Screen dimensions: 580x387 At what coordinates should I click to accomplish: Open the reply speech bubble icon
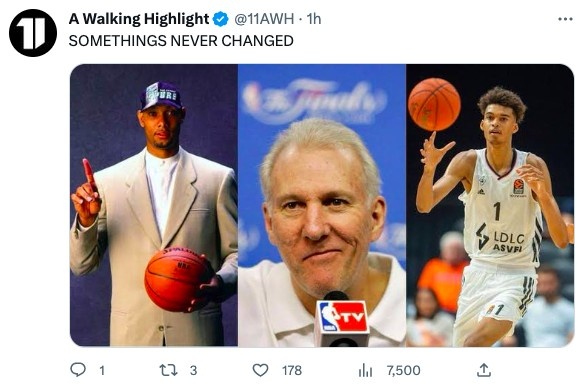(x=78, y=370)
